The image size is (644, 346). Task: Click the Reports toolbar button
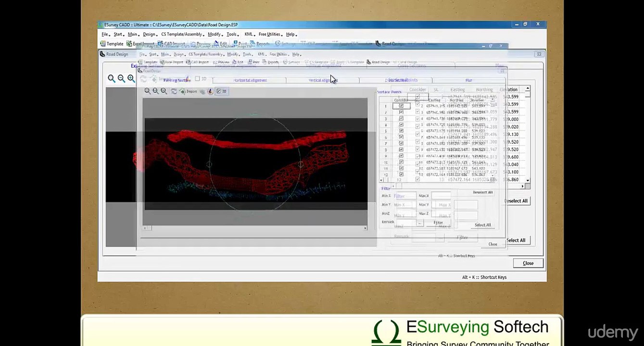[259, 44]
